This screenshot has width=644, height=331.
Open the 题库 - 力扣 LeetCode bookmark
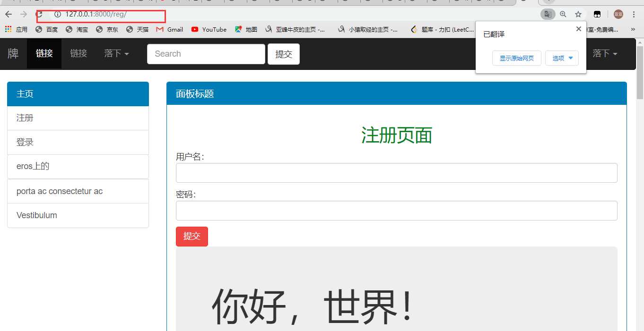coord(442,29)
